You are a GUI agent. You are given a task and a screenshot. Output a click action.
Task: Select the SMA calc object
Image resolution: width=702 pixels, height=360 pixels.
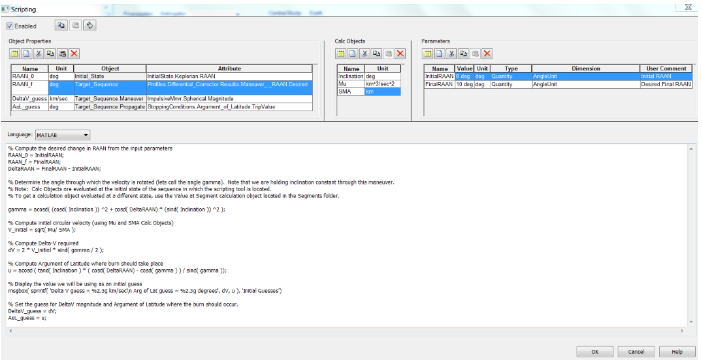351,92
